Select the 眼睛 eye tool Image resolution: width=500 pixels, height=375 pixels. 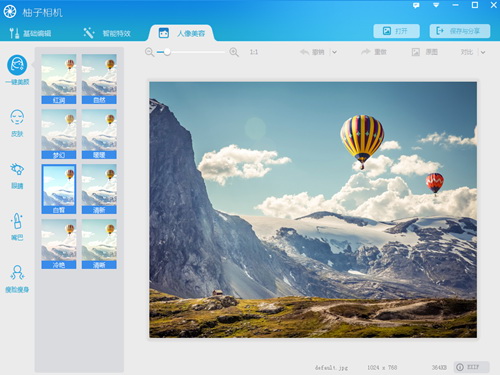(17, 176)
